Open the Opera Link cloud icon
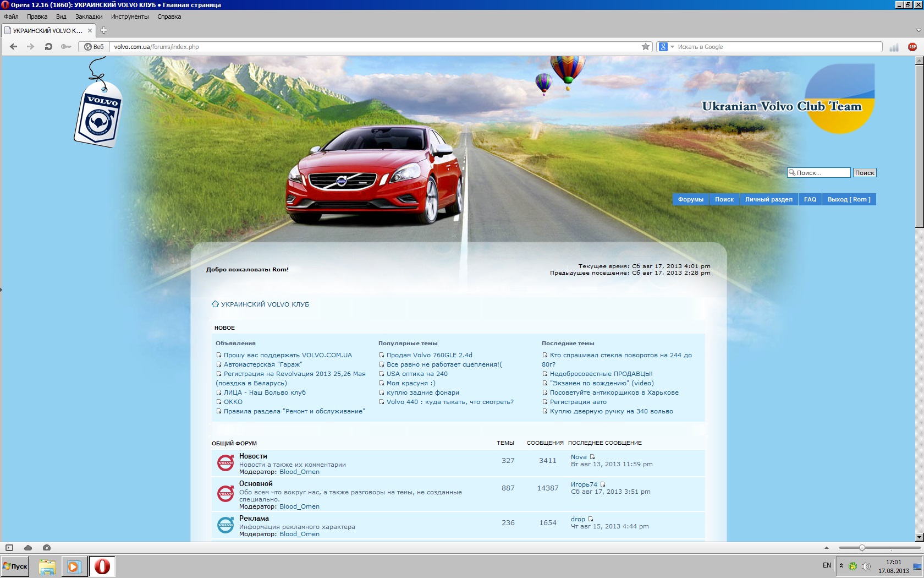Viewport: 924px width, 578px height. (x=28, y=548)
